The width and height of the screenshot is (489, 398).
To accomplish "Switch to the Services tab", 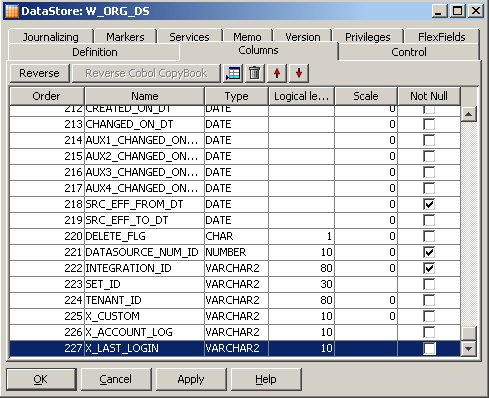I will point(189,37).
